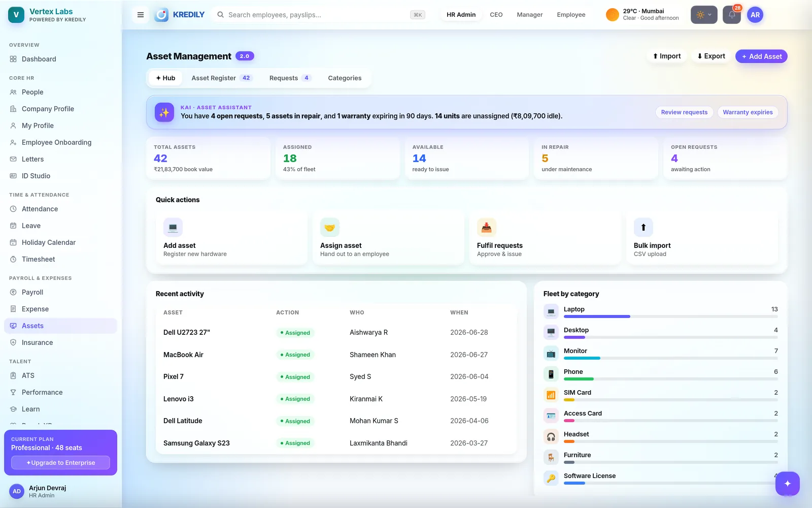Screen dimensions: 812x508
Task: Switch role to Manager
Action: pos(530,15)
